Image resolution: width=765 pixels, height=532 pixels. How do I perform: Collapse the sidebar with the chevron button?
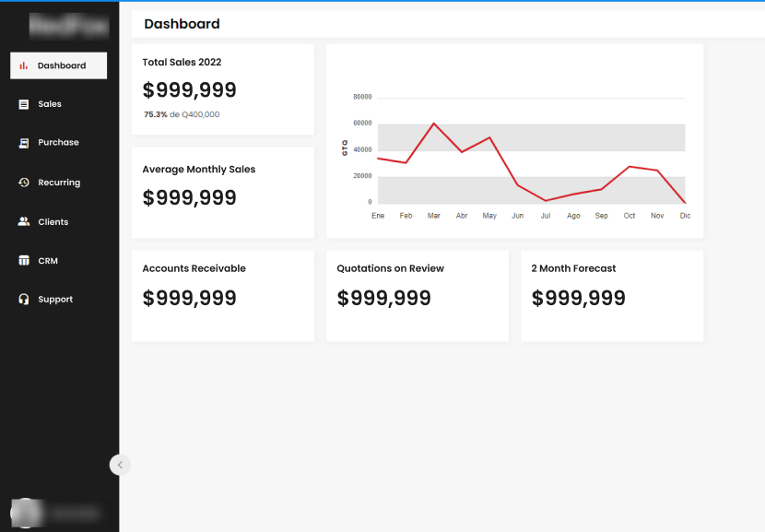click(120, 465)
